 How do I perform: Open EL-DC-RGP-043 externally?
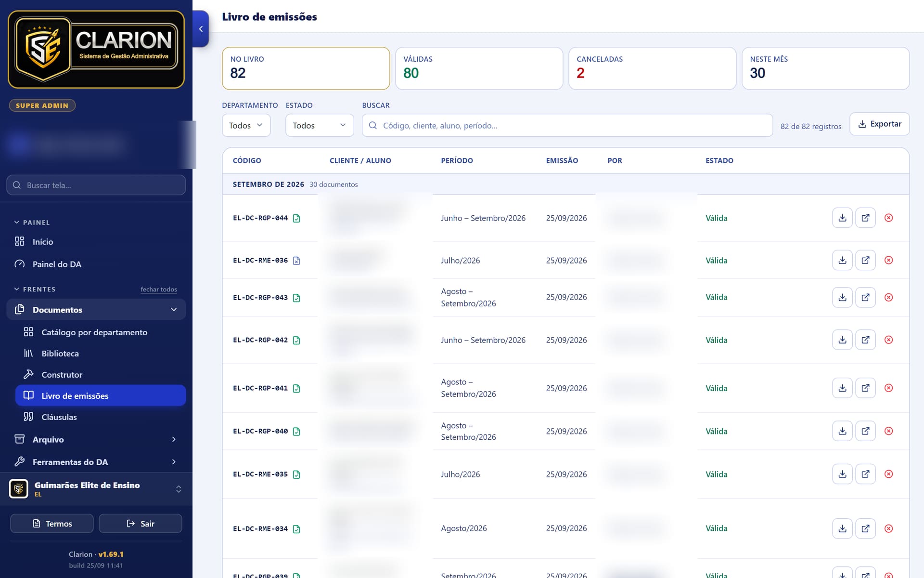(865, 297)
